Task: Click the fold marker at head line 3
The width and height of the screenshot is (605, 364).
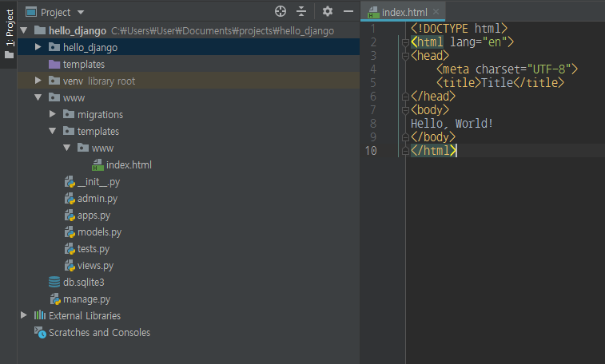Action: click(405, 56)
